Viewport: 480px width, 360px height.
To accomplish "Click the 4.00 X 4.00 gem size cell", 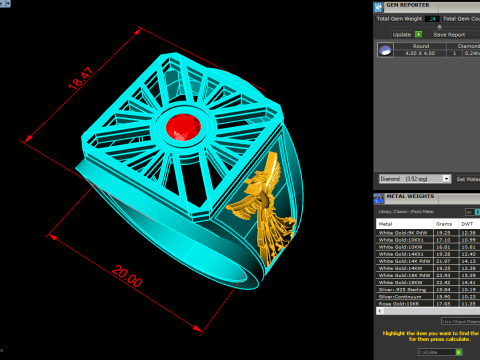I will pos(420,53).
